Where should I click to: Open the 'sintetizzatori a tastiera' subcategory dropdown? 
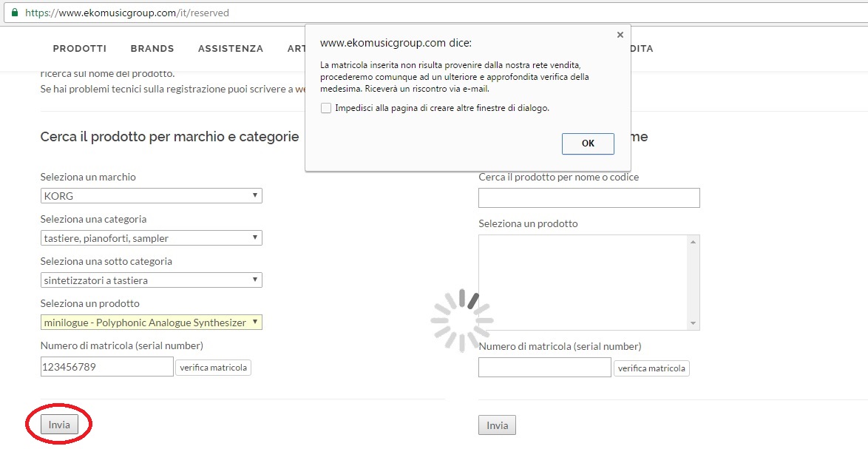pos(151,280)
